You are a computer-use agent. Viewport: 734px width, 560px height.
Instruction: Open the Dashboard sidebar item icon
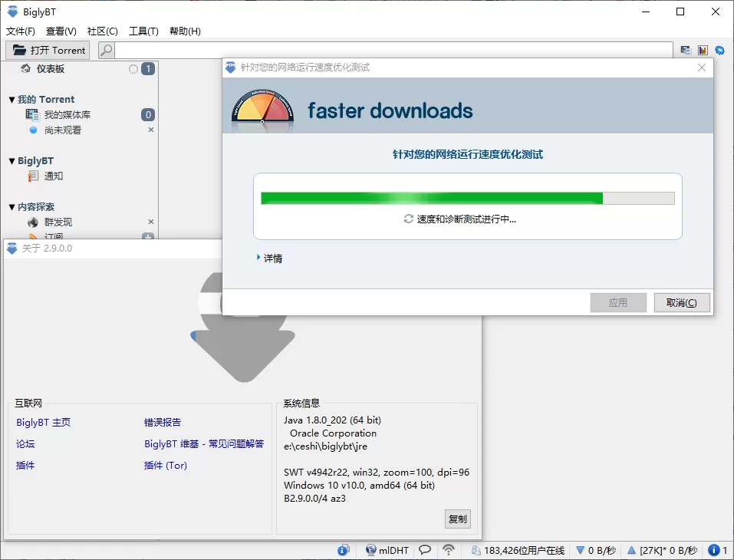point(26,69)
